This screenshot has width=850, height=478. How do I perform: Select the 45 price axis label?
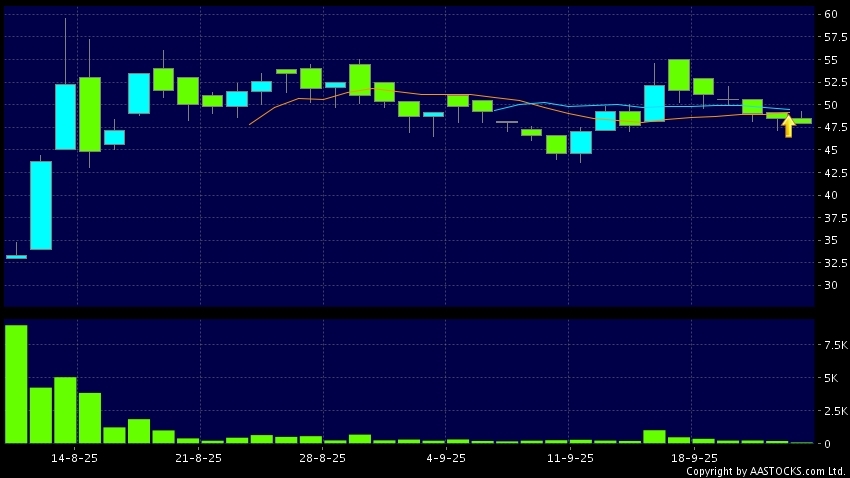831,150
